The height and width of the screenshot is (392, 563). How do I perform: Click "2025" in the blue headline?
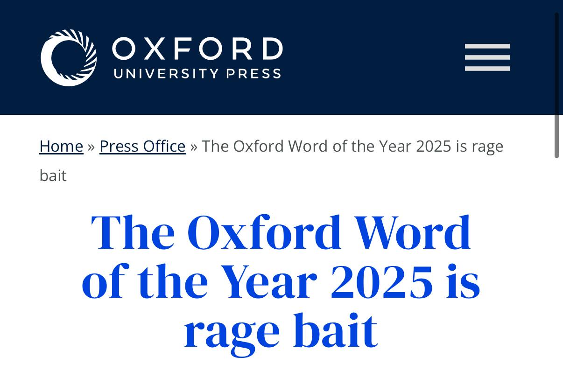pos(381,282)
